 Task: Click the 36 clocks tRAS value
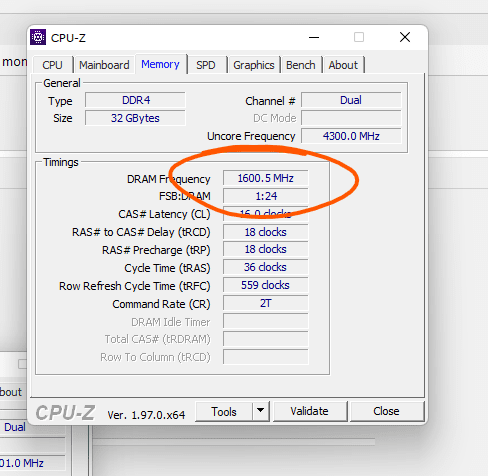[x=266, y=267]
